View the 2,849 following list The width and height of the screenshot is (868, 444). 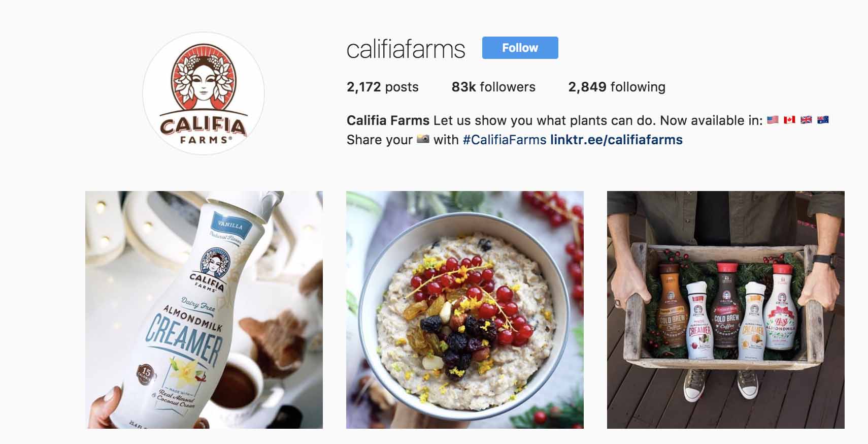(617, 87)
